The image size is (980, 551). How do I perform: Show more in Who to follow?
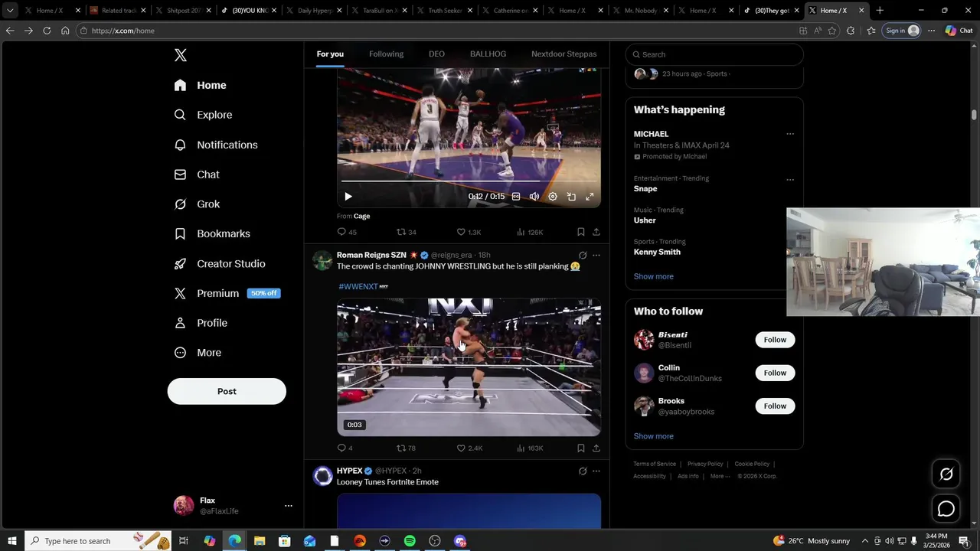[653, 436]
